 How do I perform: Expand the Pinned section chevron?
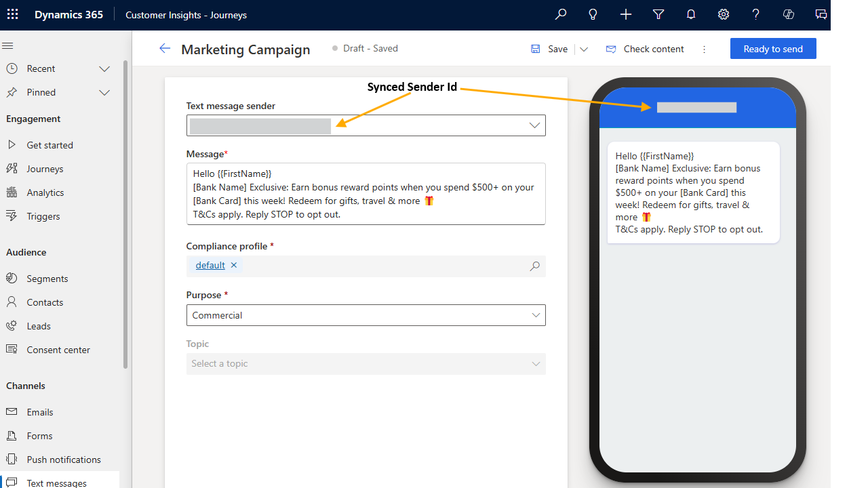[104, 92]
